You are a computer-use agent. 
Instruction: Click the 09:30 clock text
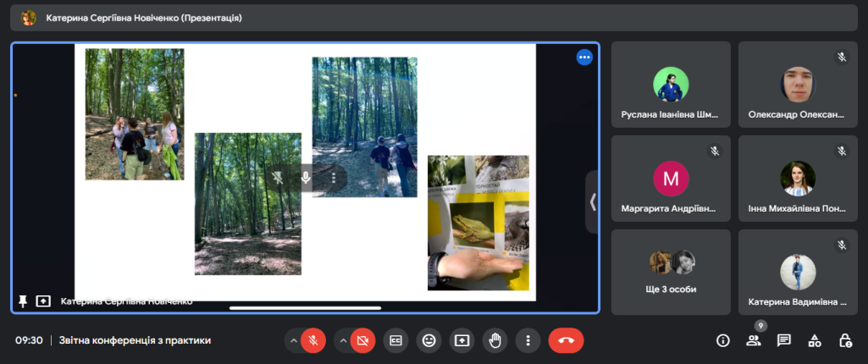pos(29,341)
